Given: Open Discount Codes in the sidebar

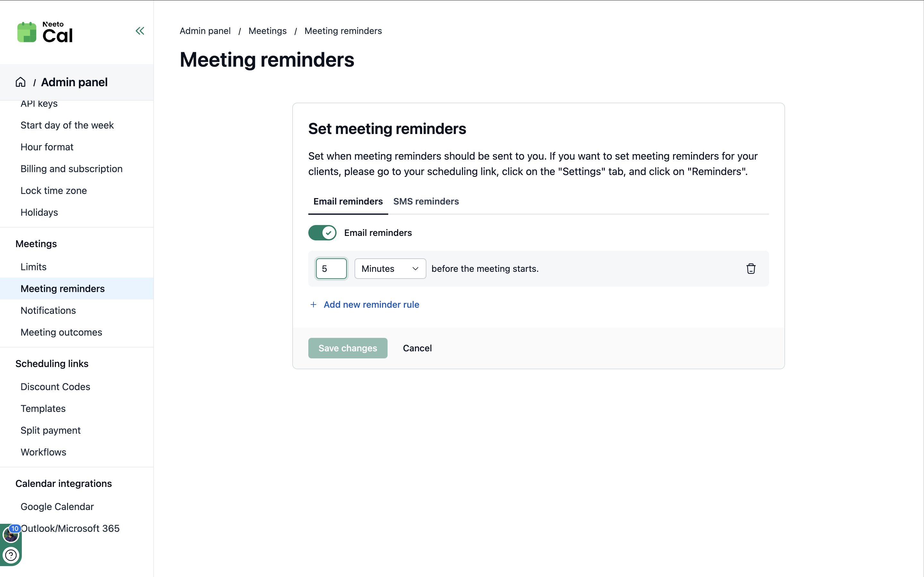Looking at the screenshot, I should pyautogui.click(x=56, y=387).
